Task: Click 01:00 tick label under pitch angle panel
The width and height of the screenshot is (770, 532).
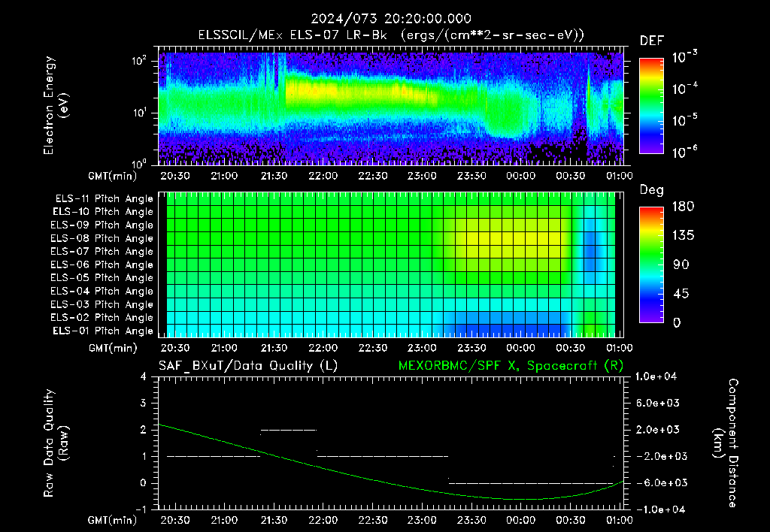Action: click(x=620, y=348)
